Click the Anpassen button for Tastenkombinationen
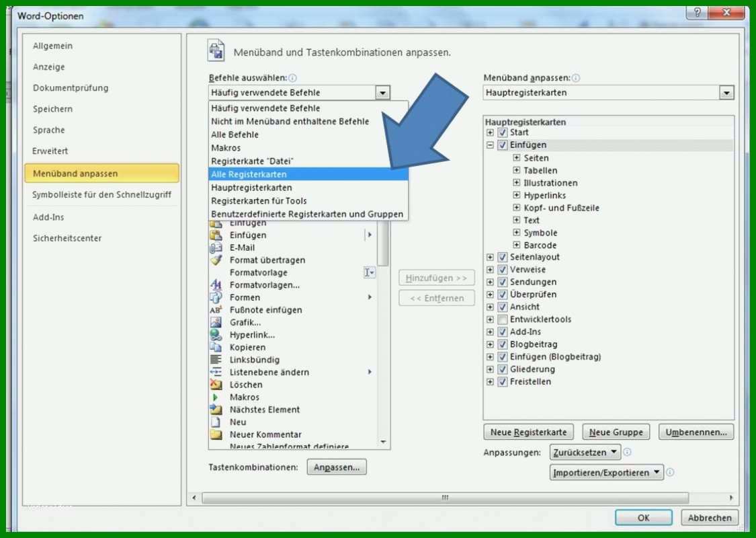This screenshot has width=756, height=538. (x=337, y=467)
